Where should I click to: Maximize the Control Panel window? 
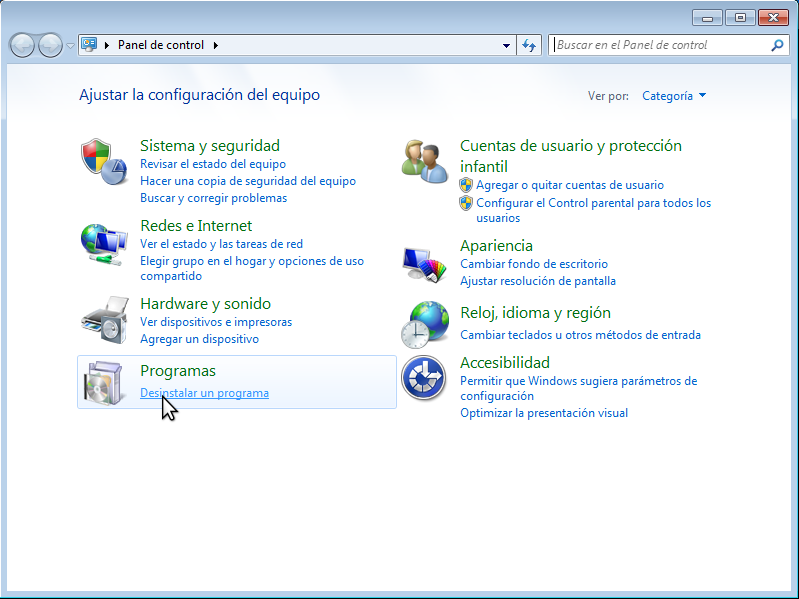pos(740,18)
